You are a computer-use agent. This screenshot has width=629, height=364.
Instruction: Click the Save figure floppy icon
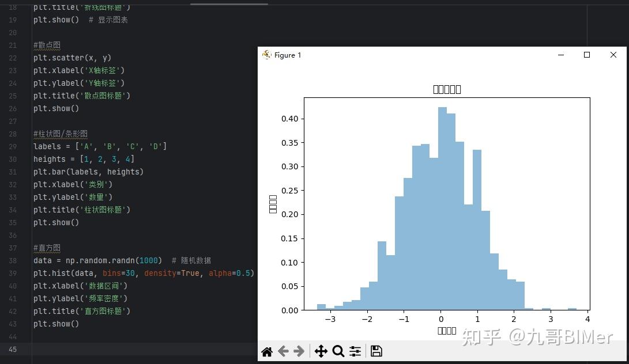[376, 351]
